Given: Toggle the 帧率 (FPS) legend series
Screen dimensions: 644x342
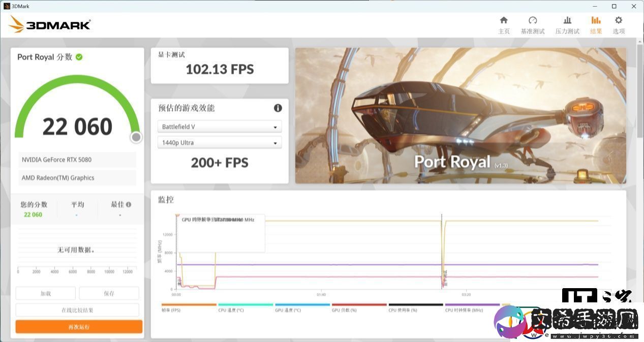Looking at the screenshot, I should [189, 307].
